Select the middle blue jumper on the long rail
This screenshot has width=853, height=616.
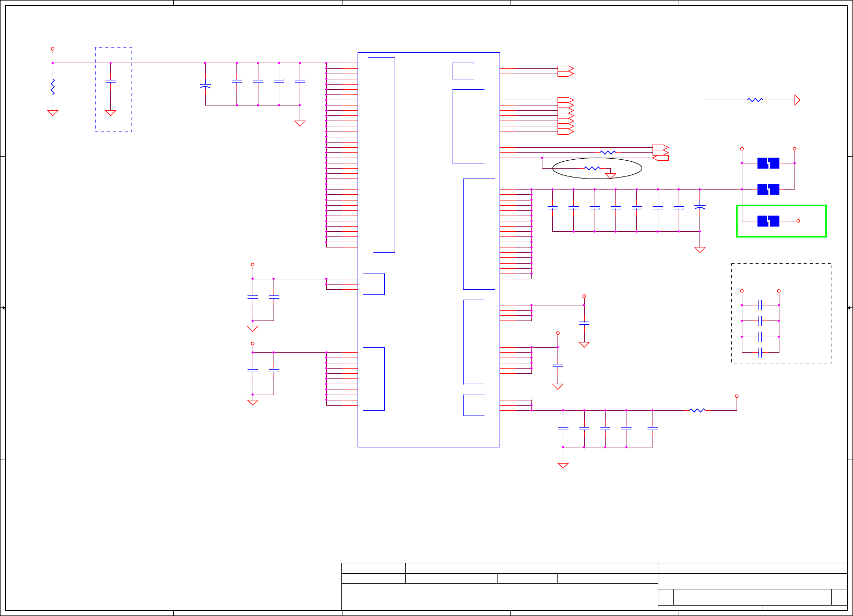tap(768, 189)
